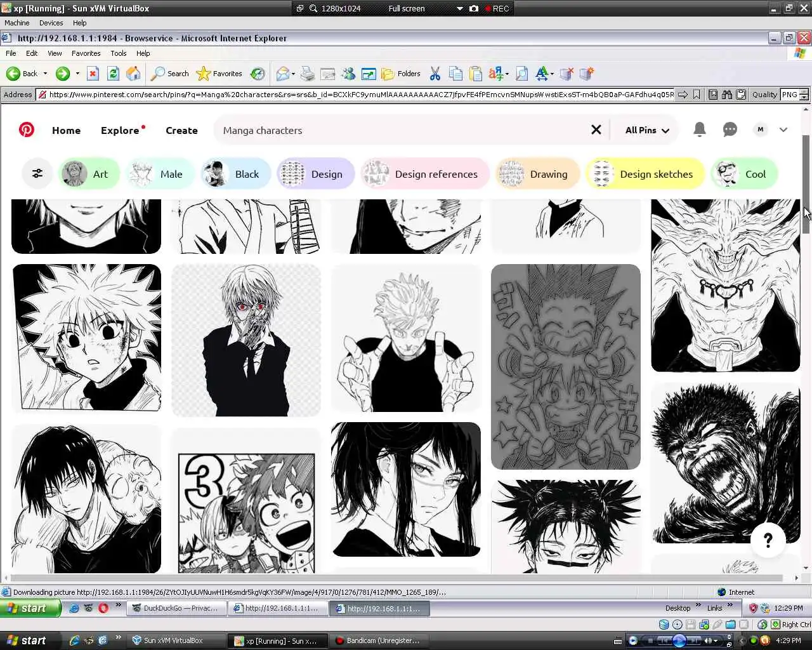Open Pinterest Explore page
This screenshot has width=812, height=650.
[x=120, y=130]
